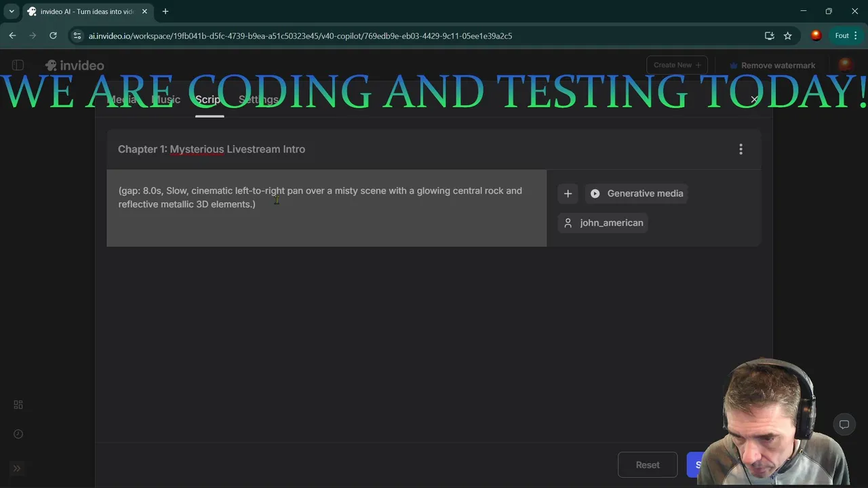Toggle the invideo sidebar panel icon
868x488 pixels.
point(18,65)
